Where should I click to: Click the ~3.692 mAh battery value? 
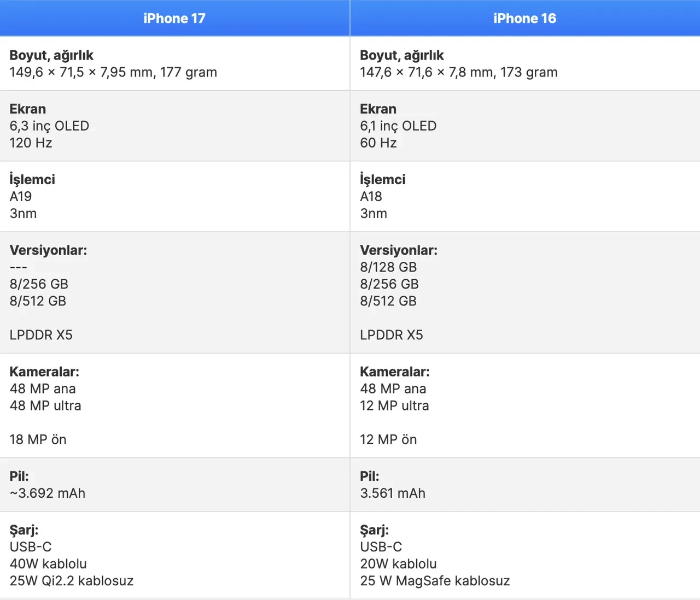pos(48,493)
